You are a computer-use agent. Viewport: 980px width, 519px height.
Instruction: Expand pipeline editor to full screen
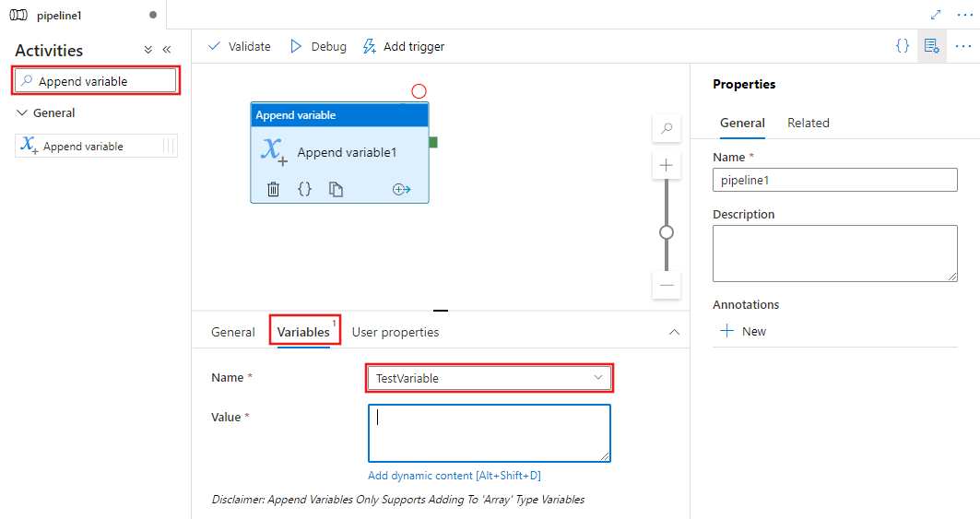pyautogui.click(x=936, y=15)
